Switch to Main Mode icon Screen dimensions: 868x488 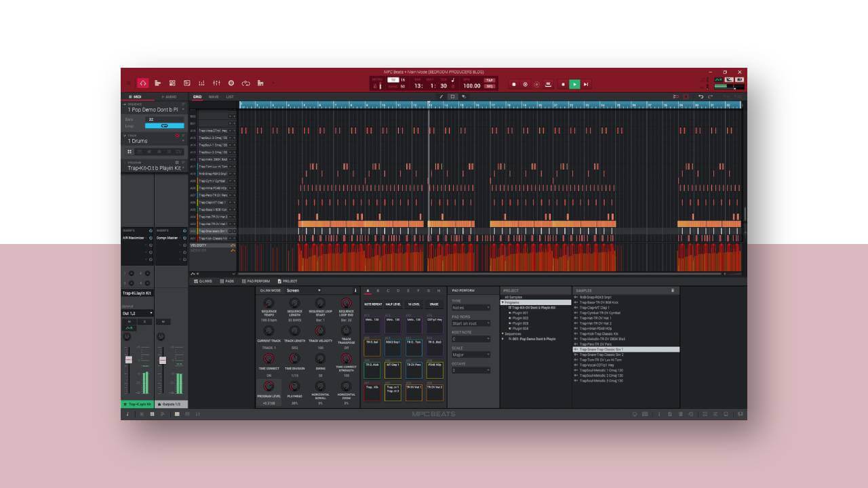142,83
